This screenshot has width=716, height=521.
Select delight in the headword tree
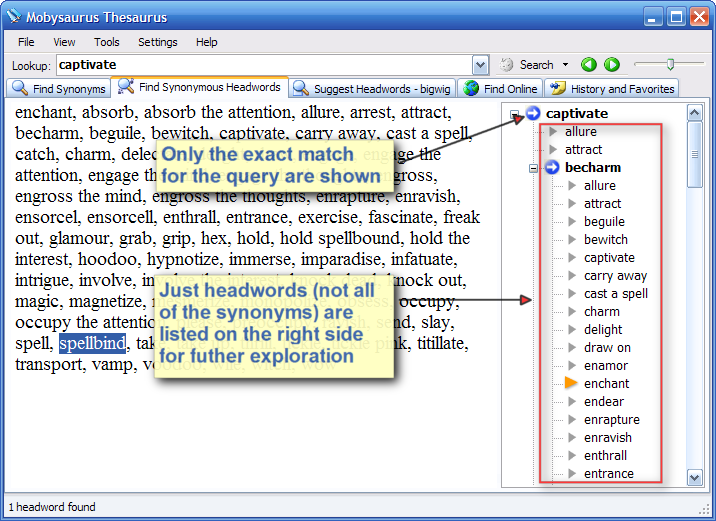coord(603,329)
